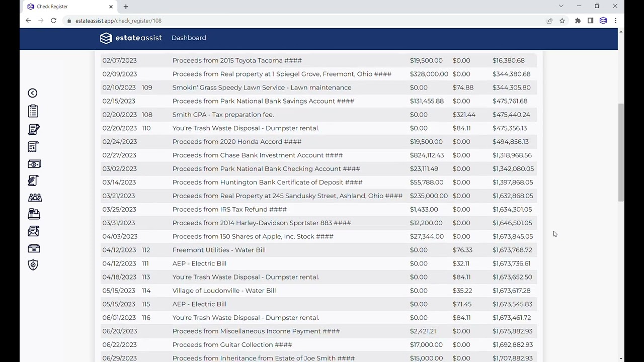
Task: Select 245 Sandusky Street property entry
Action: pyautogui.click(x=318, y=196)
